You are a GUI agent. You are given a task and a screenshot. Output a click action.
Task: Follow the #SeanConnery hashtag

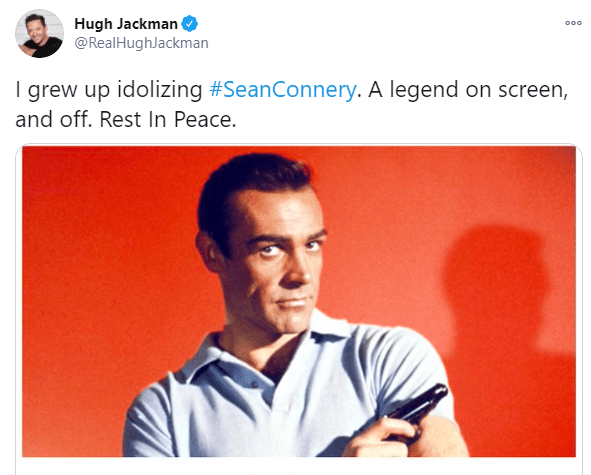click(283, 90)
